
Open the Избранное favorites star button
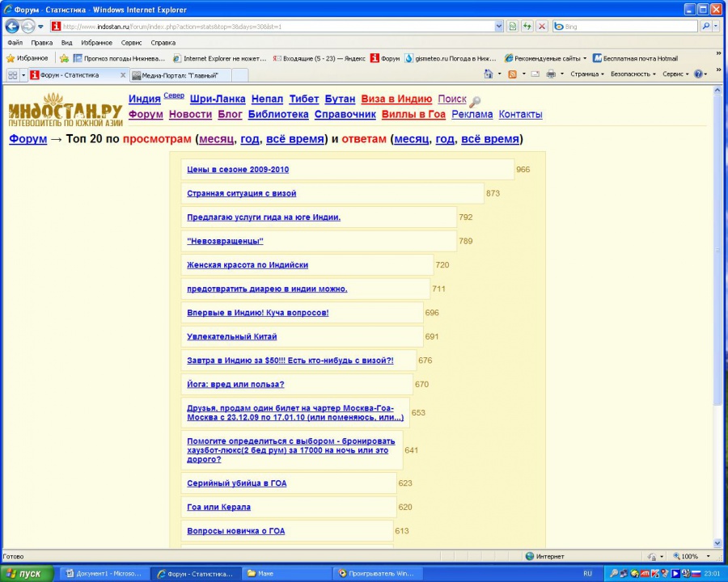tap(28, 58)
